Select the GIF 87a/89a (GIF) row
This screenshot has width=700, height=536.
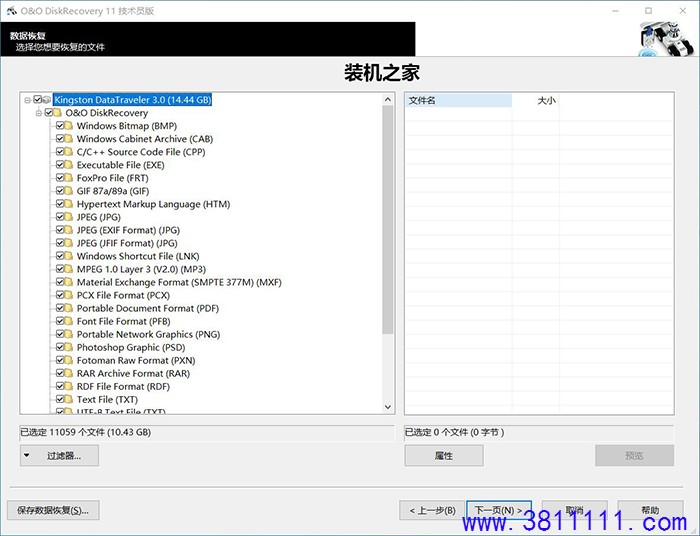coord(113,191)
